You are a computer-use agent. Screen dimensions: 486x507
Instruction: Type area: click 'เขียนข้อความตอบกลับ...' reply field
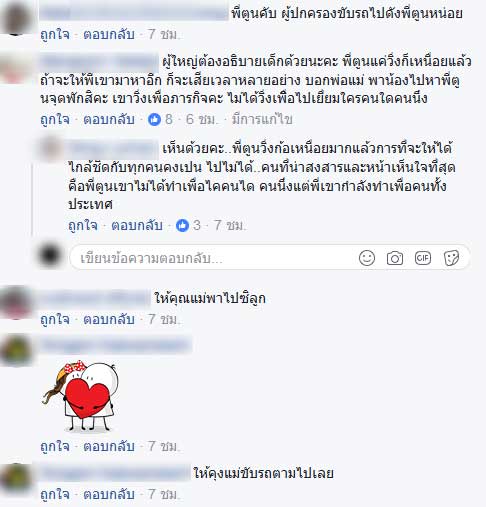point(213,258)
